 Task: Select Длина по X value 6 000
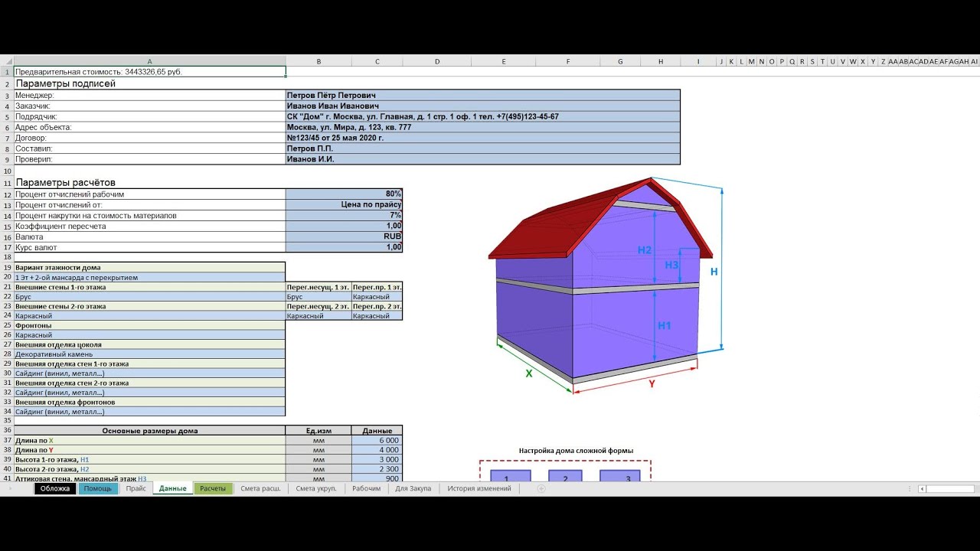pos(377,441)
